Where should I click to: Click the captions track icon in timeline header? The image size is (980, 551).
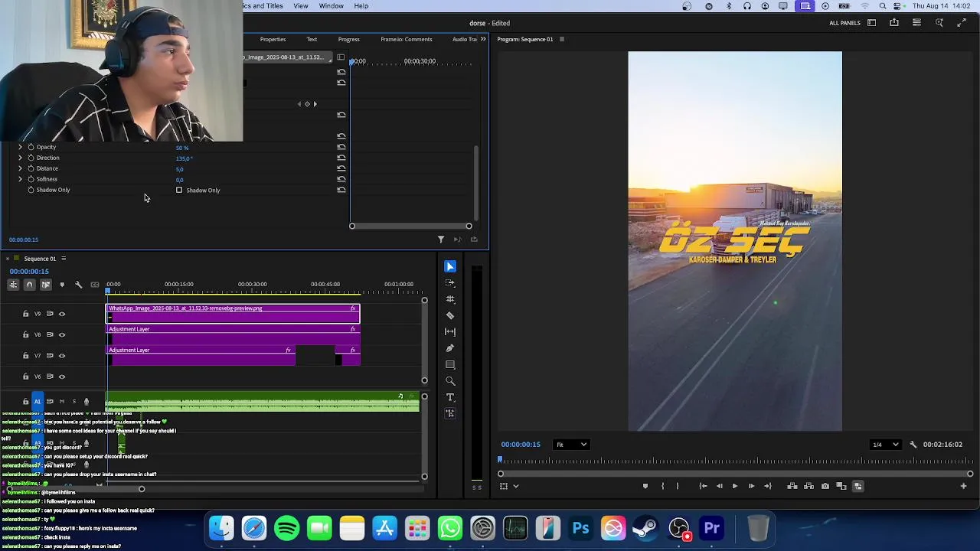(95, 285)
